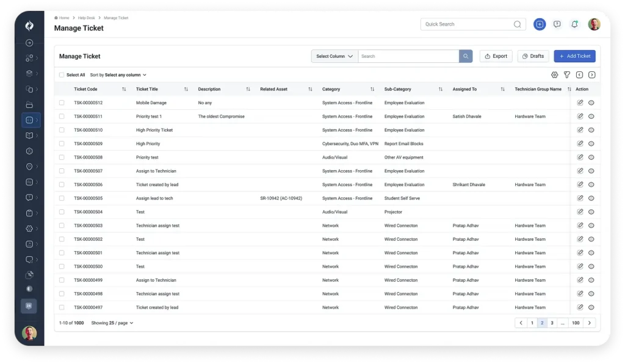Open the Select Column dropdown
Image resolution: width=625 pixels, height=364 pixels.
coord(334,56)
